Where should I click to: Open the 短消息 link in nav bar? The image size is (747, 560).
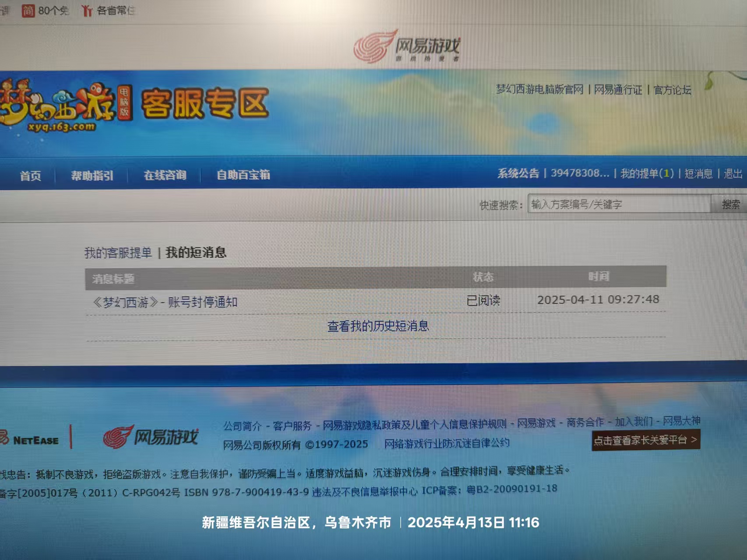698,174
